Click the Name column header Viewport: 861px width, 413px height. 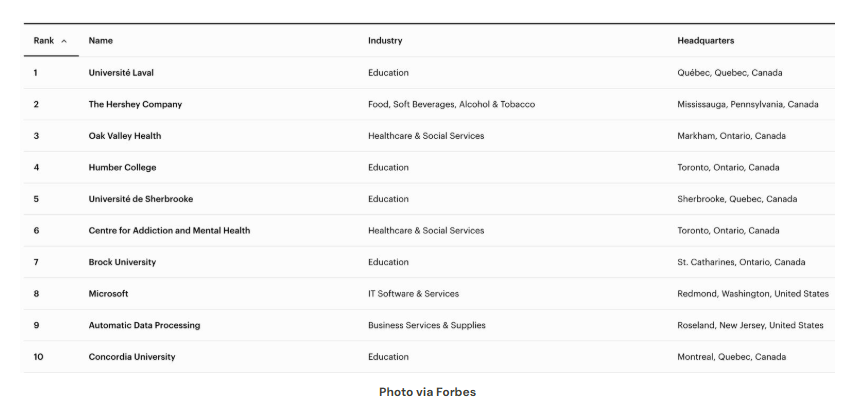pyautogui.click(x=100, y=41)
